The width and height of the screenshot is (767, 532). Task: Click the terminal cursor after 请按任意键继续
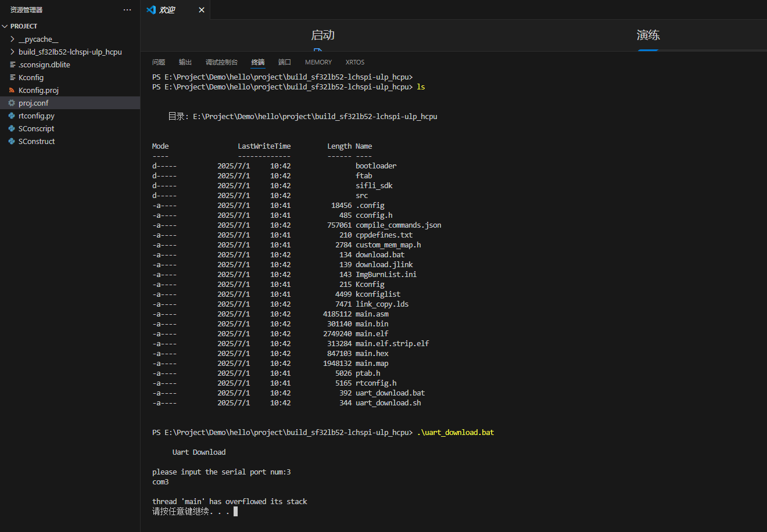[x=235, y=512]
